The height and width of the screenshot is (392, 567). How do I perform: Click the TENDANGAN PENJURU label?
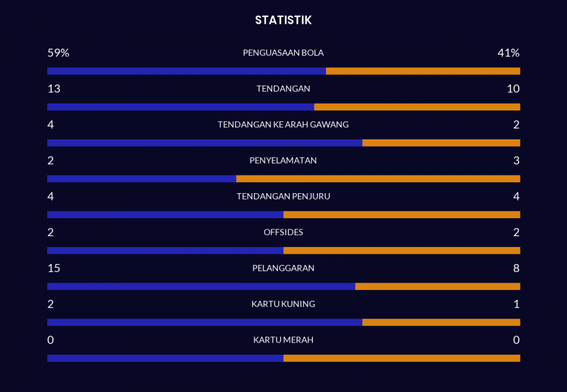[283, 197]
